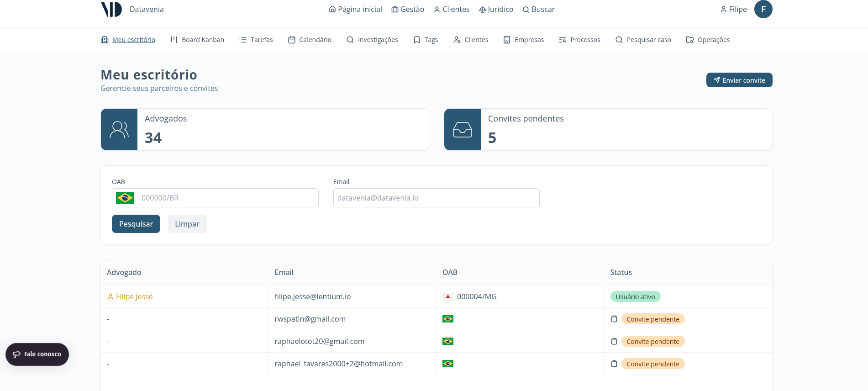
Task: Clear filters with the Limpar button
Action: (187, 224)
